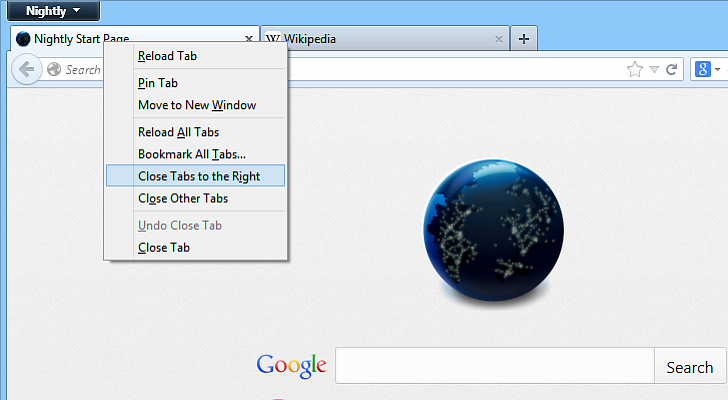
Task: Expand the search engine dropdown arrow
Action: click(717, 70)
